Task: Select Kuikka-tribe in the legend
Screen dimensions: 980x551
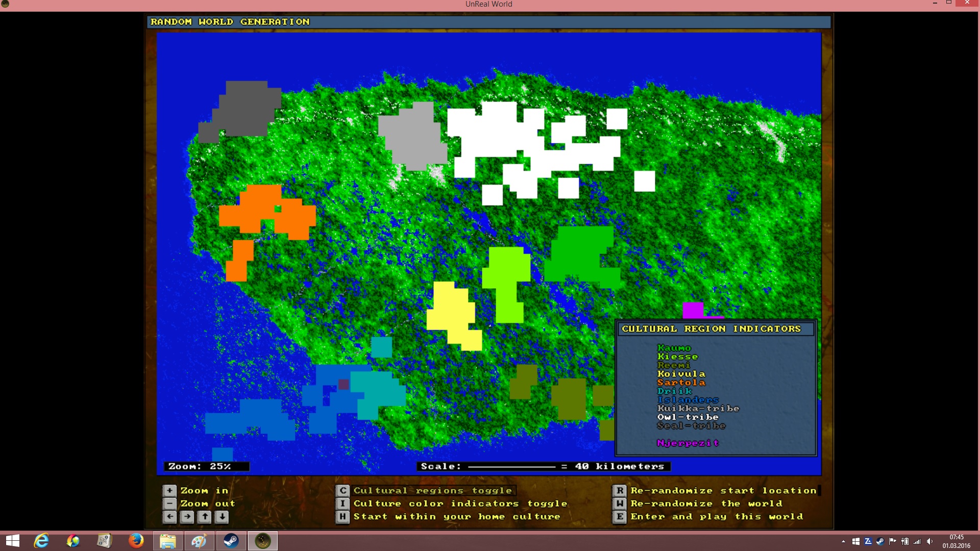Action: (698, 409)
